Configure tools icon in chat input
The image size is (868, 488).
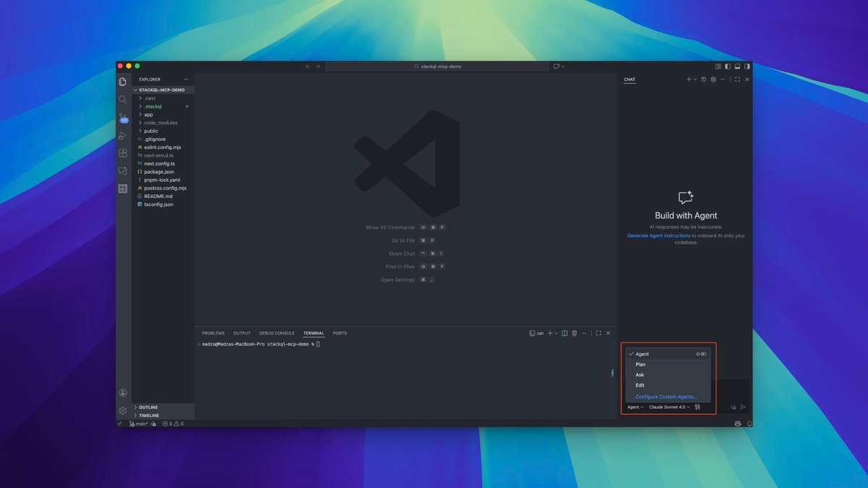pos(697,407)
